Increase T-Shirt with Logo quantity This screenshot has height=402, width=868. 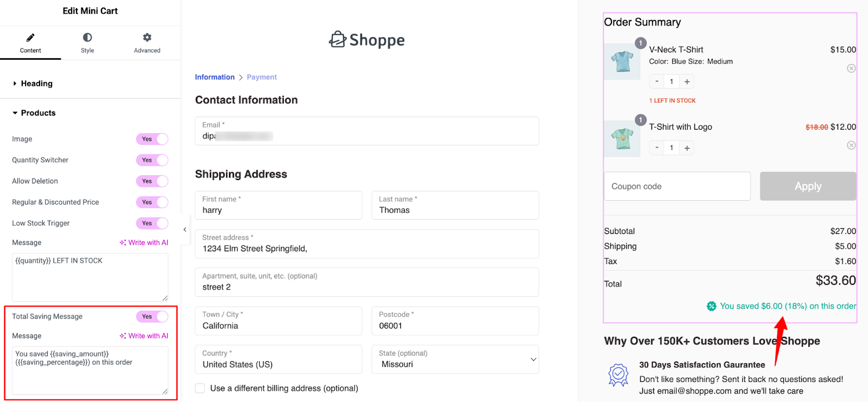687,148
